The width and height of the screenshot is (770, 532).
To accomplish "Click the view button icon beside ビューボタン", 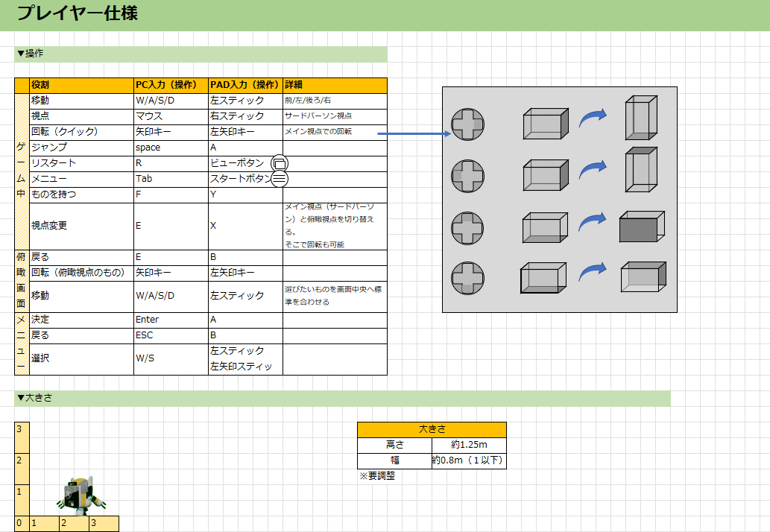I will 279,163.
